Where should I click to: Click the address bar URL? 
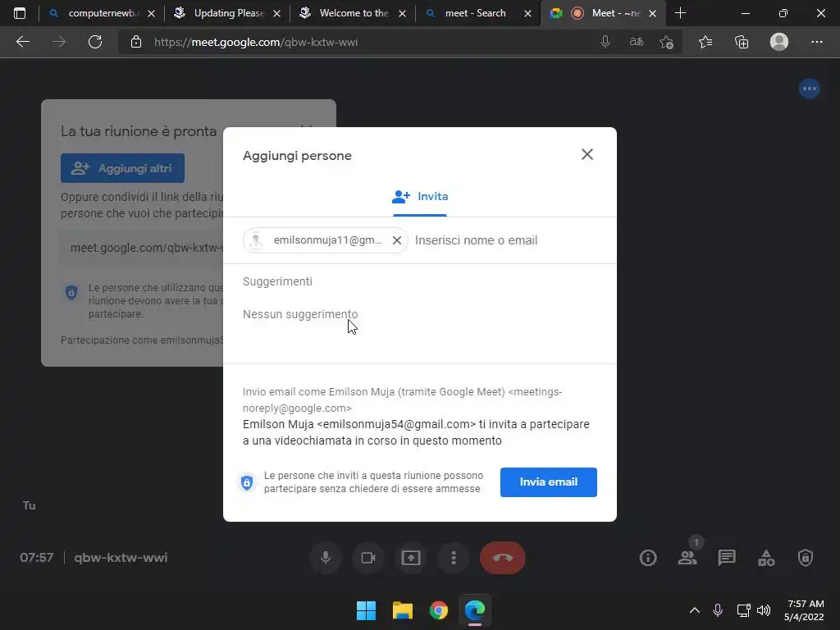[256, 42]
